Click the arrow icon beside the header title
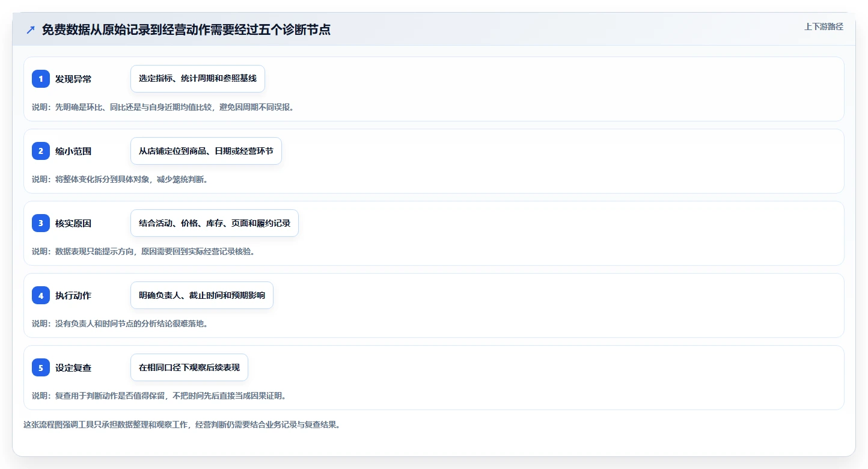 click(x=31, y=29)
